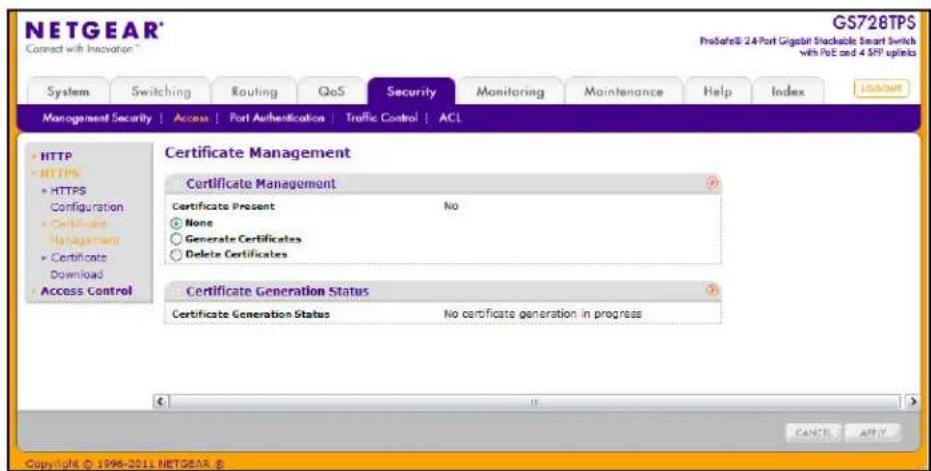The width and height of the screenshot is (931, 471).
Task: Select Delete Certificates radio option
Action: (x=176, y=254)
